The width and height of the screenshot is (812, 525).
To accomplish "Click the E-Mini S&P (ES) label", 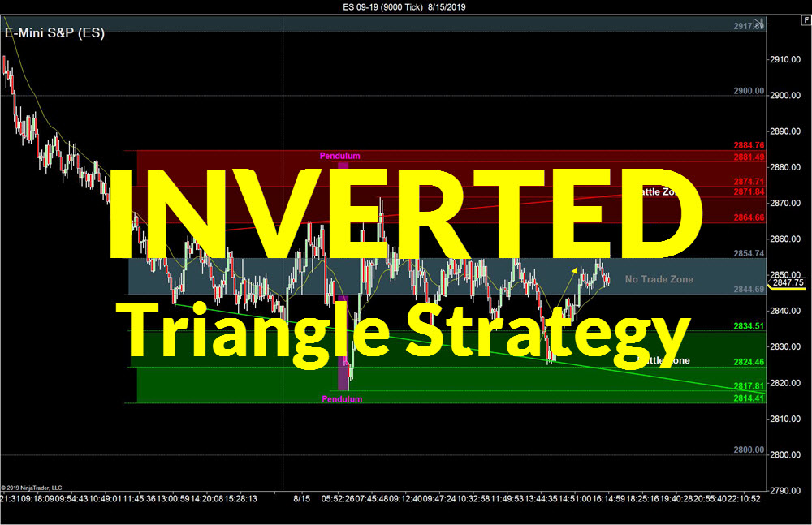I will 54,33.
